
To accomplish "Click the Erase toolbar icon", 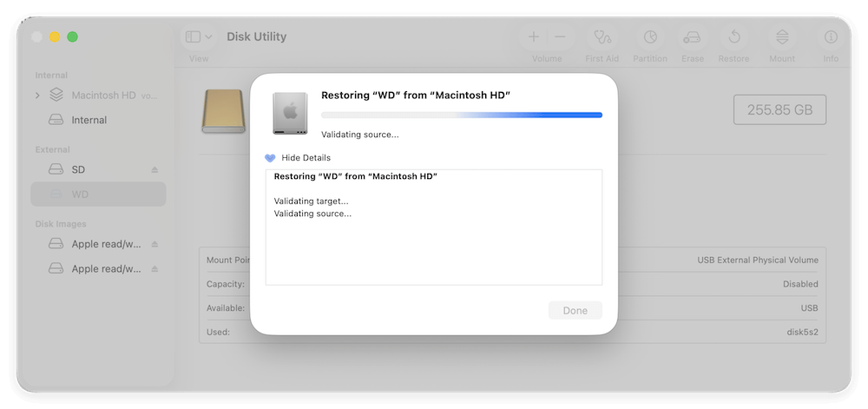I will [692, 37].
